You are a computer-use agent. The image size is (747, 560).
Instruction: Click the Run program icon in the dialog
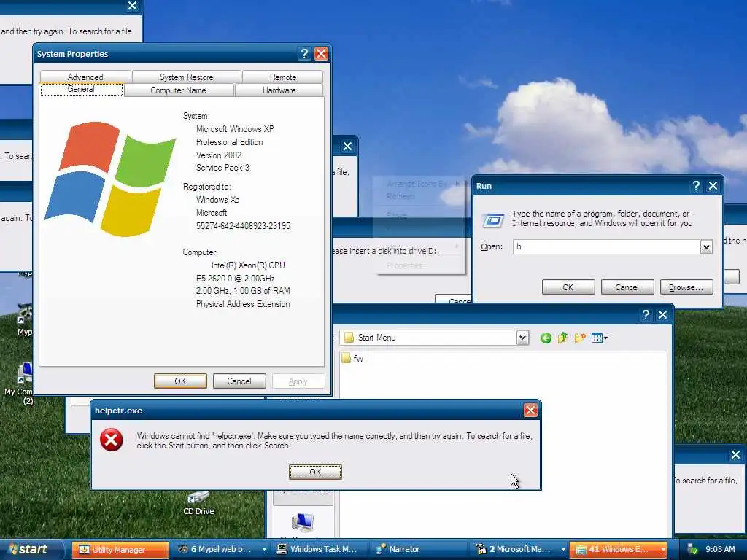(x=492, y=220)
